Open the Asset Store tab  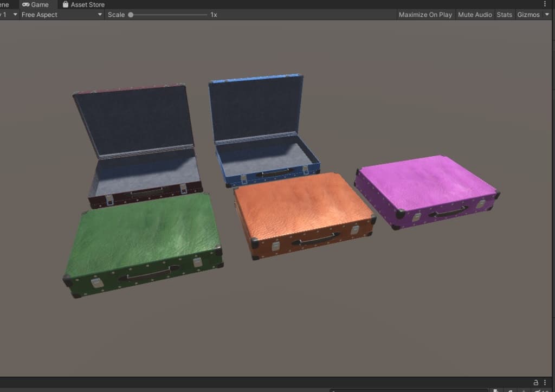tap(83, 4)
